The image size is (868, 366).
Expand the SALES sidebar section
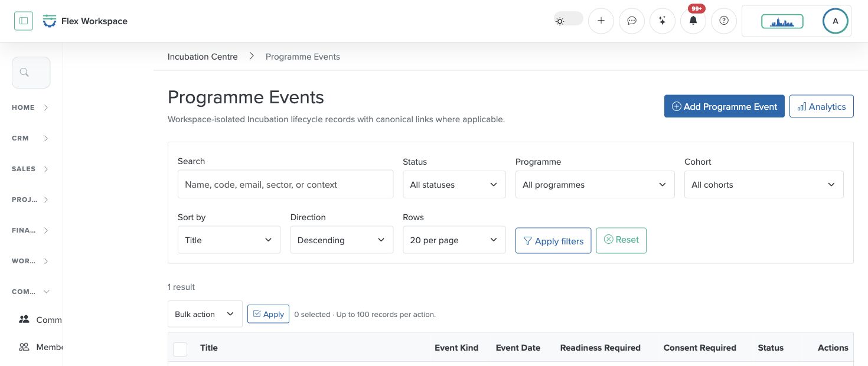(x=31, y=169)
